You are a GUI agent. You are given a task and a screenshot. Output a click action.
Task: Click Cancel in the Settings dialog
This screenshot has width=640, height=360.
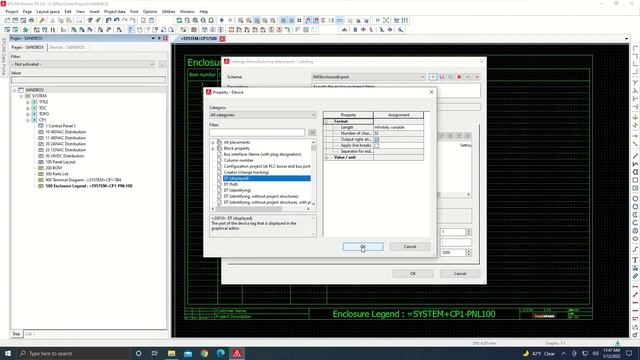pyautogui.click(x=460, y=273)
